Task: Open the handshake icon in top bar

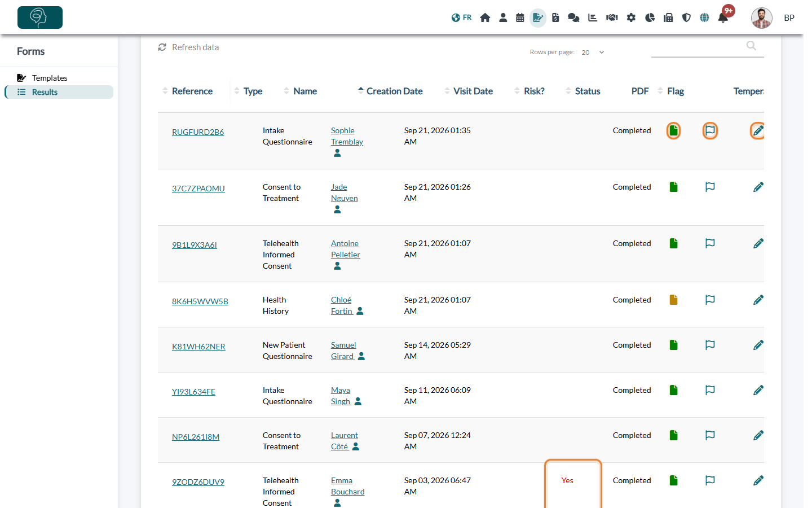Action: (x=612, y=17)
